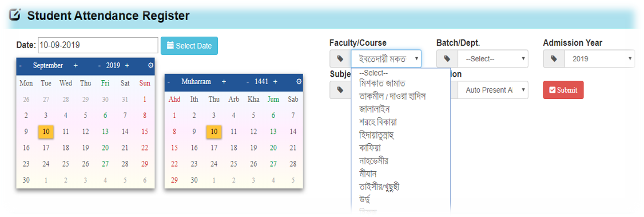Click the Student Attendance Register heading

pyautogui.click(x=109, y=15)
